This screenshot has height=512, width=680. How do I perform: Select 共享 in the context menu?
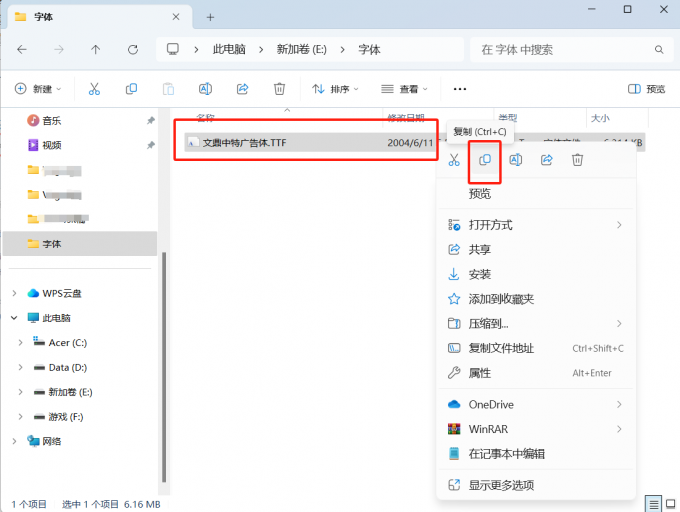coord(536,249)
